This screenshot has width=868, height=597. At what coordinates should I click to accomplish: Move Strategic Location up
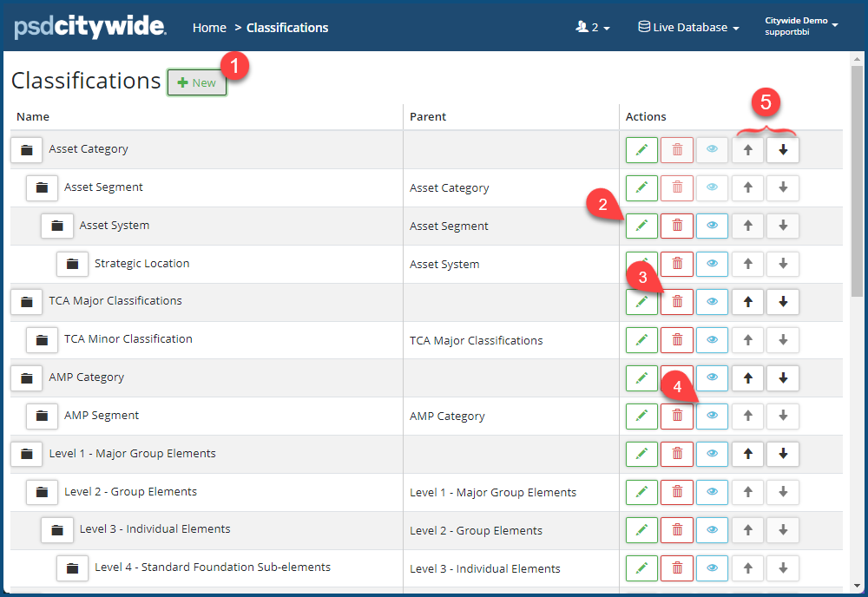tap(748, 264)
